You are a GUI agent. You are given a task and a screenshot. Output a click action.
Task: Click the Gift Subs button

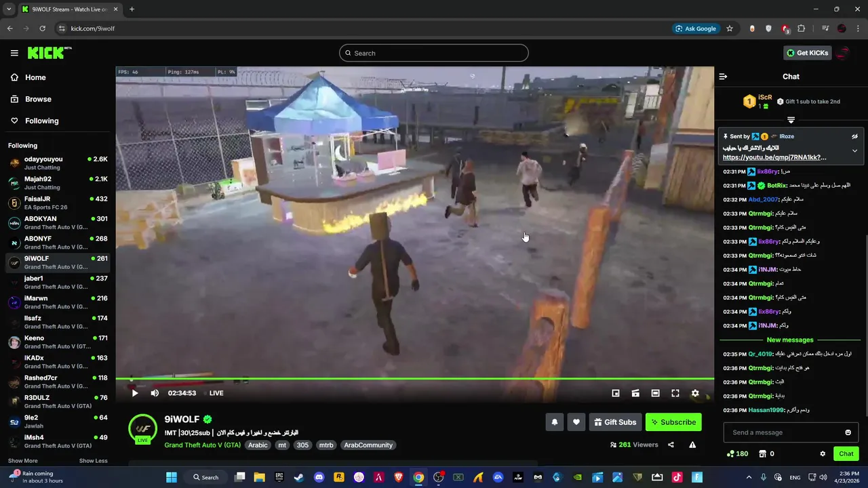coord(615,422)
